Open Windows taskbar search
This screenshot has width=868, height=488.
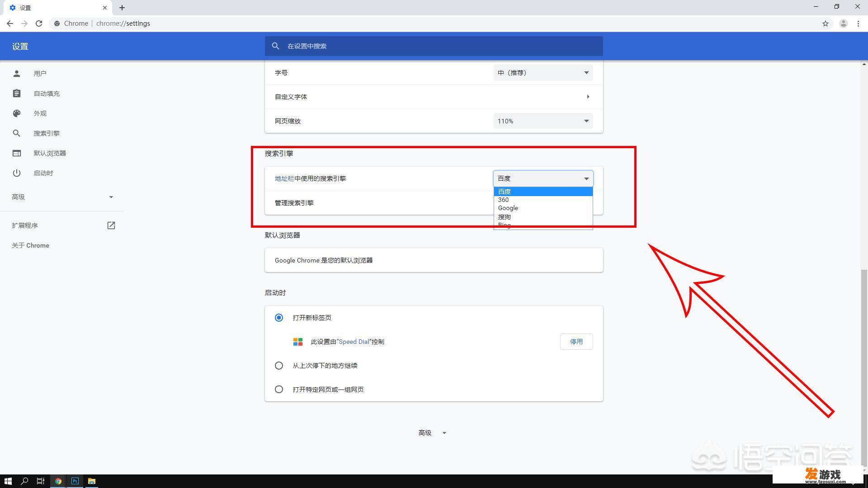[24, 481]
